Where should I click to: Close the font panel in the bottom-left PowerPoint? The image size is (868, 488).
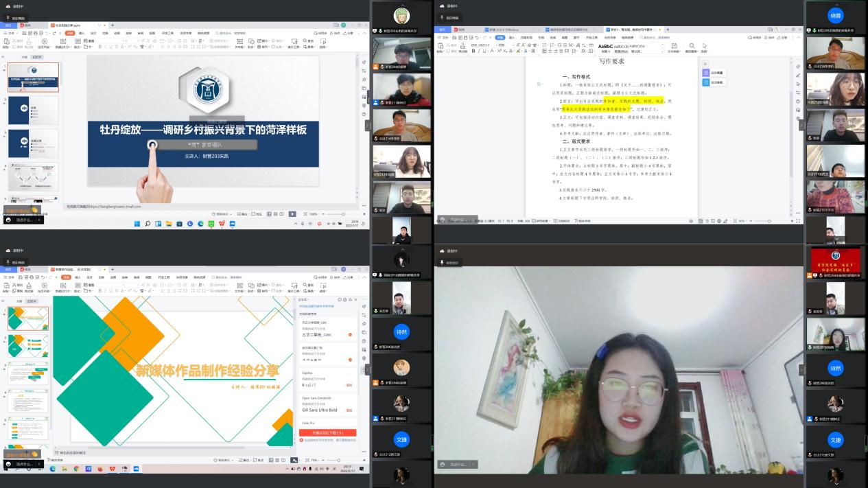(x=355, y=300)
